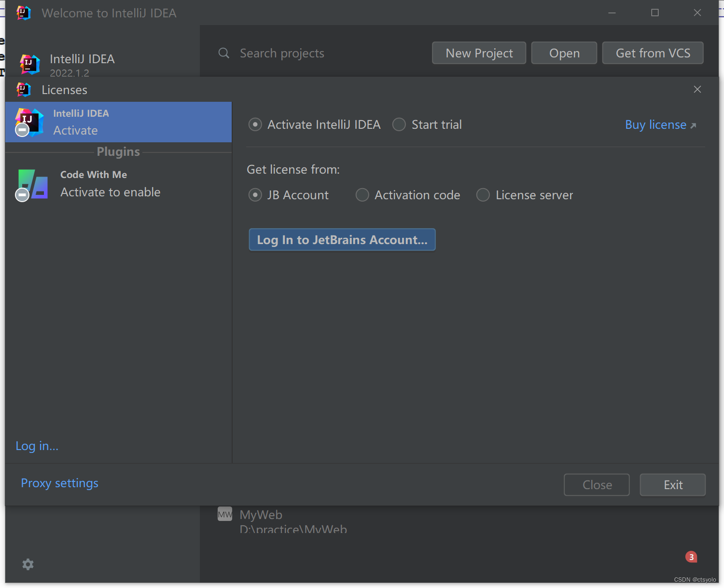The width and height of the screenshot is (724, 588).
Task: Click the Open button in Welcome window
Action: [x=564, y=53]
